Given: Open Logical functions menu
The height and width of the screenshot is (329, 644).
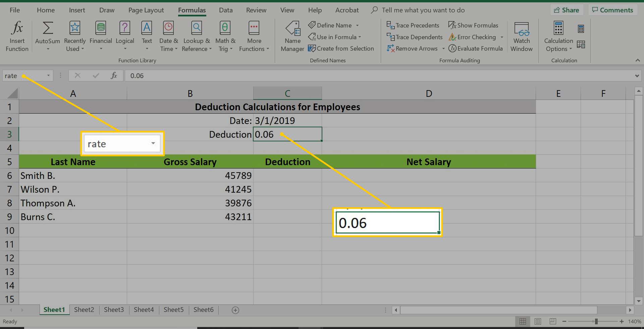Looking at the screenshot, I should click(125, 36).
